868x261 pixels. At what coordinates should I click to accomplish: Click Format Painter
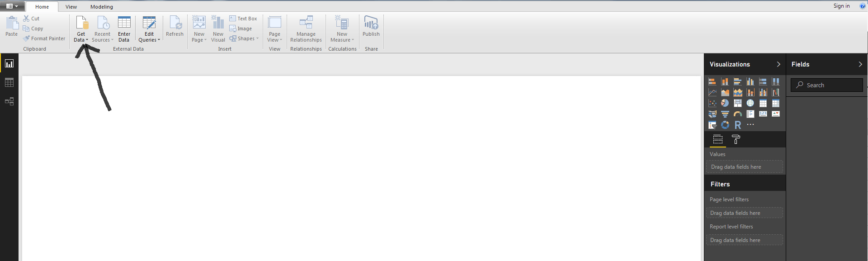coord(44,38)
